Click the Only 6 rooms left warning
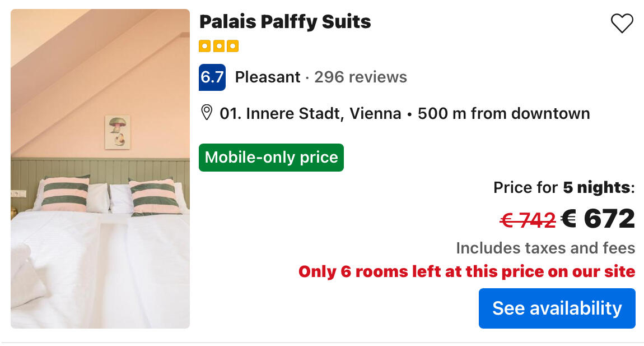The image size is (644, 346). tap(466, 272)
